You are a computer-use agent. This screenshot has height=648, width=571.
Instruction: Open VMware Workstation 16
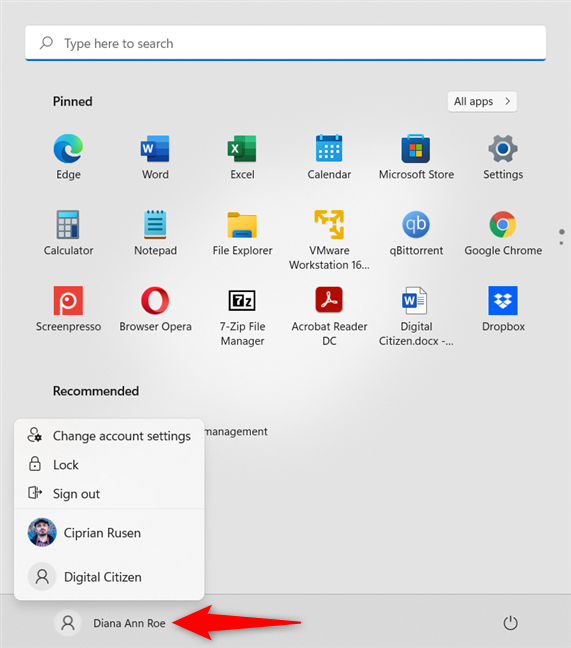pyautogui.click(x=329, y=240)
